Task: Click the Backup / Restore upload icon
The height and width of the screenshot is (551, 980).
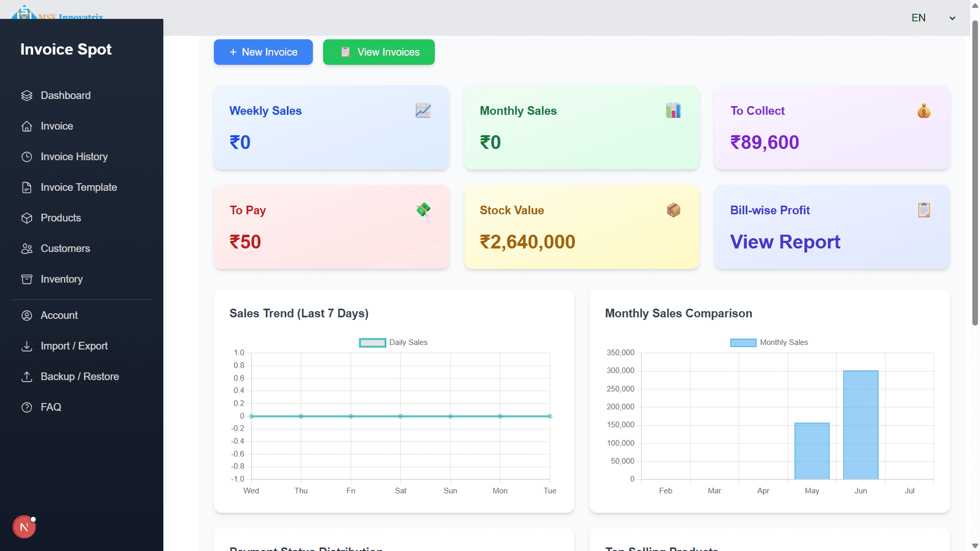Action: point(27,377)
